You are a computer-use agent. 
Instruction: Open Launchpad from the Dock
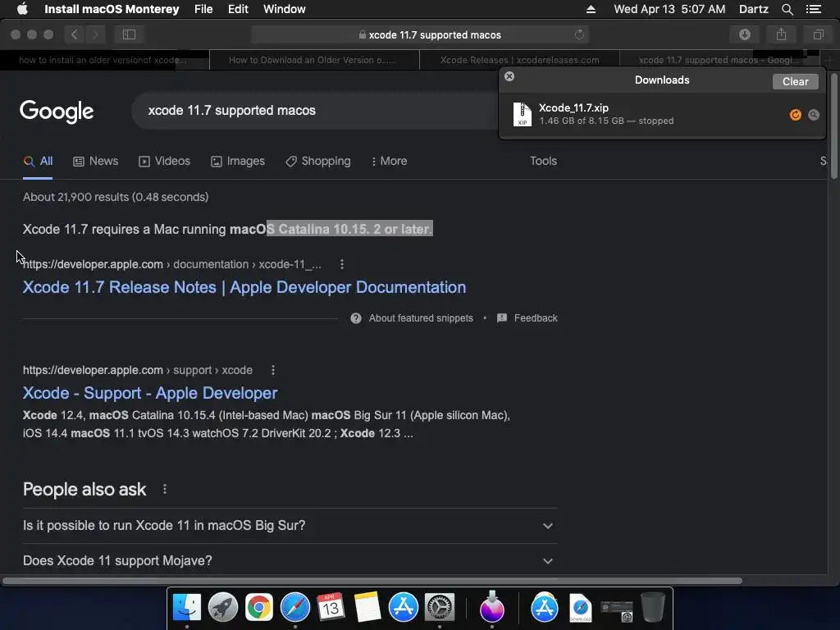click(x=223, y=608)
